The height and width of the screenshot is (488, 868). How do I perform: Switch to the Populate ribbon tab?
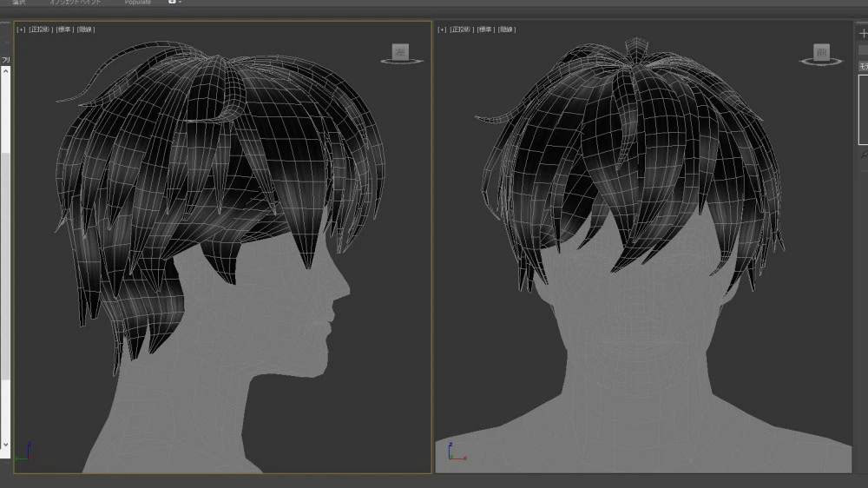[x=137, y=3]
